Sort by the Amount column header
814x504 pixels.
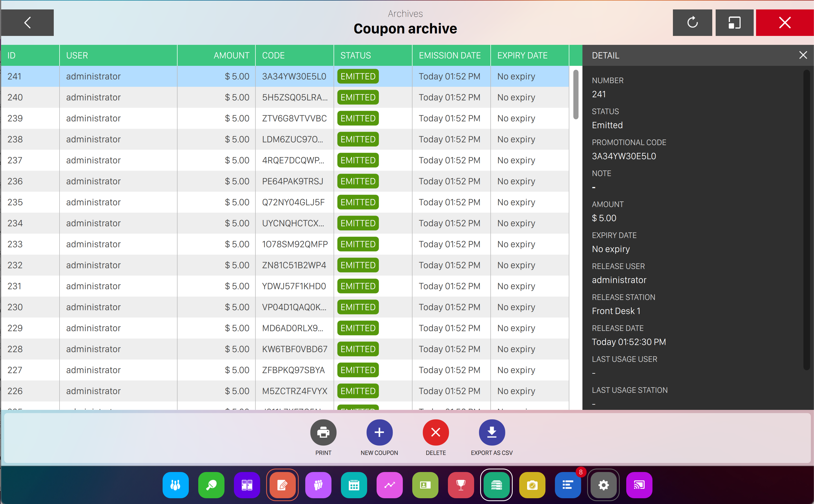231,55
